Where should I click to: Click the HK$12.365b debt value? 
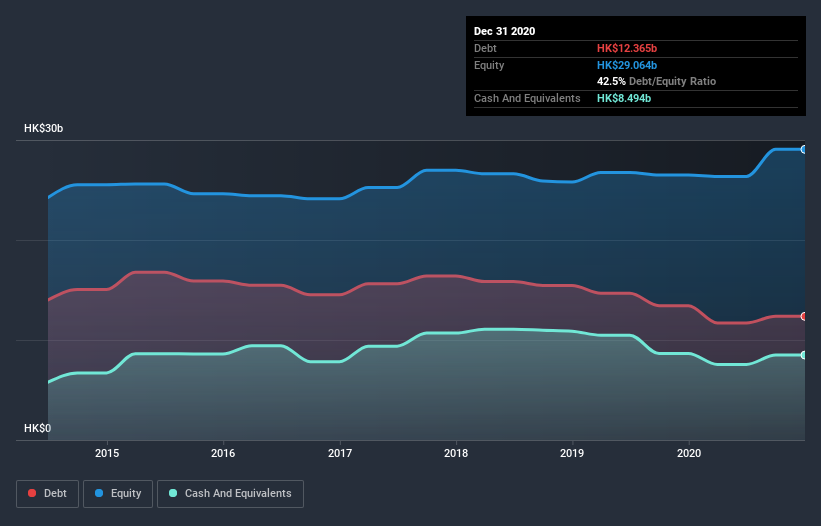click(627, 48)
